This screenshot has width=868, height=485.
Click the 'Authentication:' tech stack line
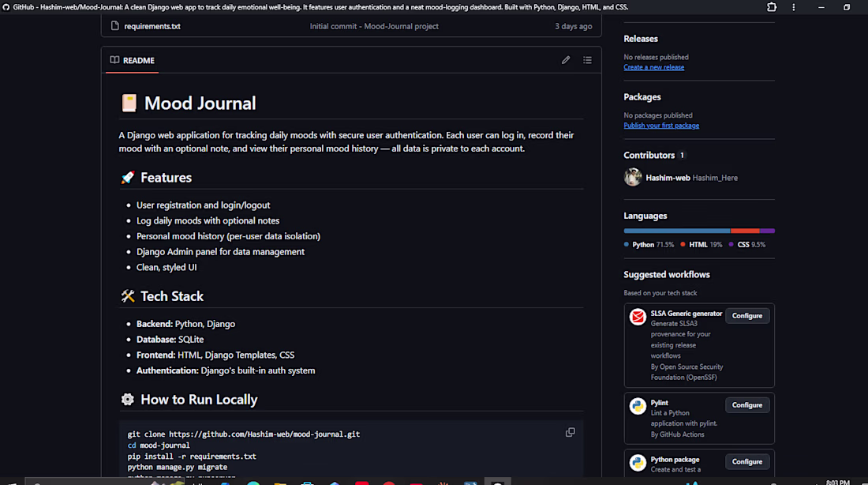coord(226,370)
